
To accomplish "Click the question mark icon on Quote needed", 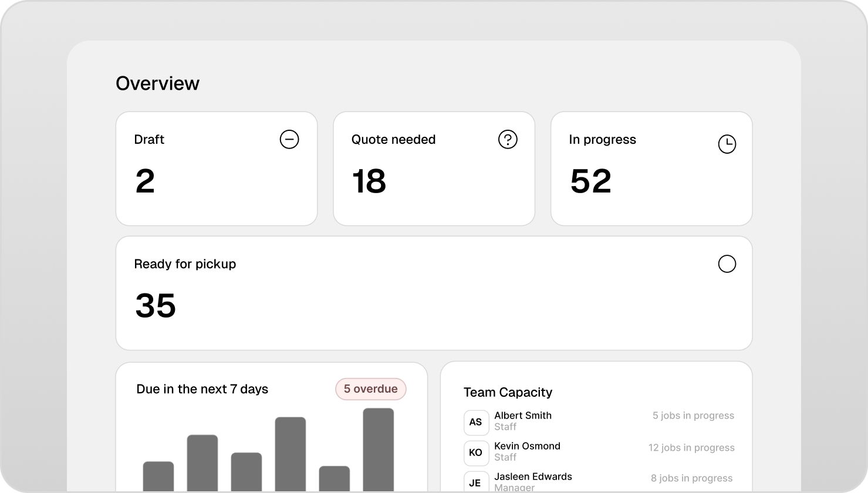I will 506,139.
